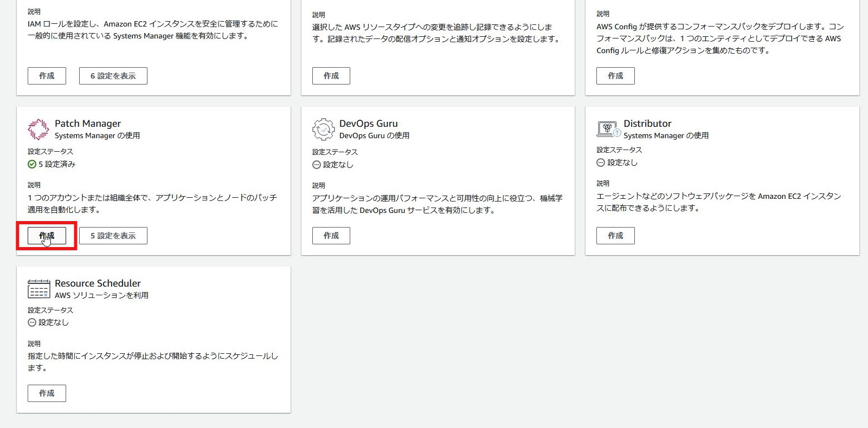Click 作成 under the コンフォーマンスパック description
This screenshot has height=428, width=868.
point(615,76)
